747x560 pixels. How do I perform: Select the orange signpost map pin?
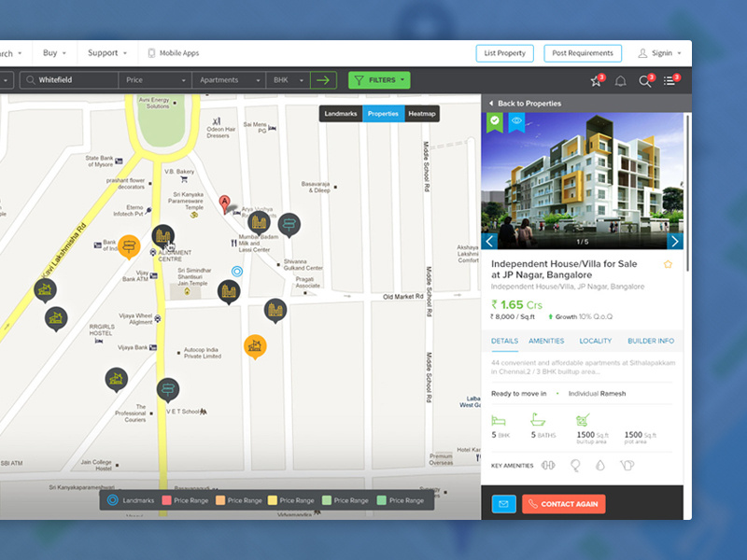pyautogui.click(x=129, y=246)
